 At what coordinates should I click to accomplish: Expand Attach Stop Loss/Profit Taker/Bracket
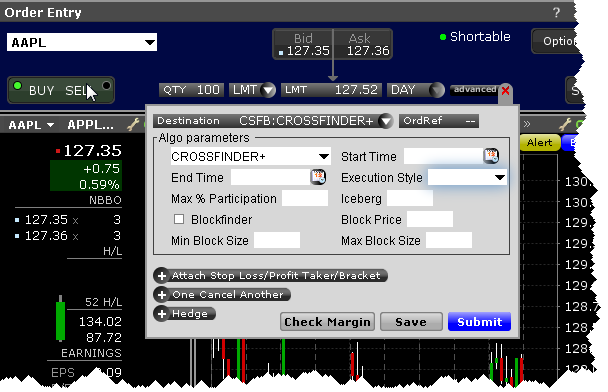(x=271, y=276)
